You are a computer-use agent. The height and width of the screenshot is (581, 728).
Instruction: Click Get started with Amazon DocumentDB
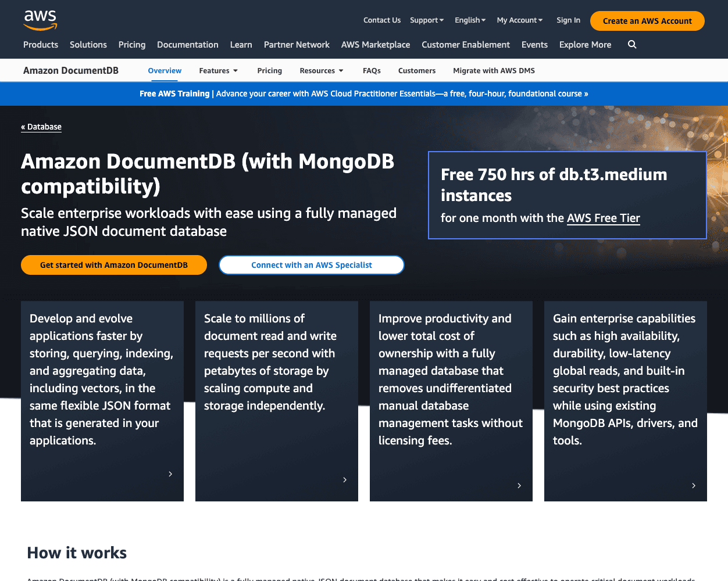point(114,265)
